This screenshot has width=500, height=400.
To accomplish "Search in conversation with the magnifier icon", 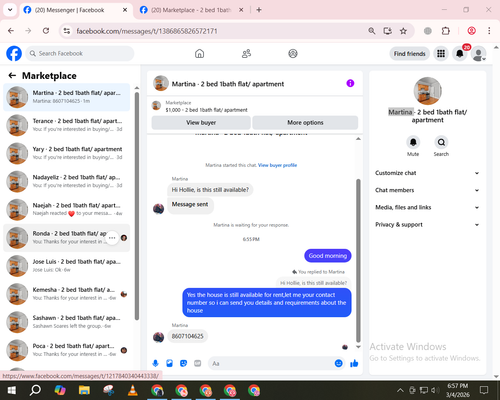I will (441, 142).
